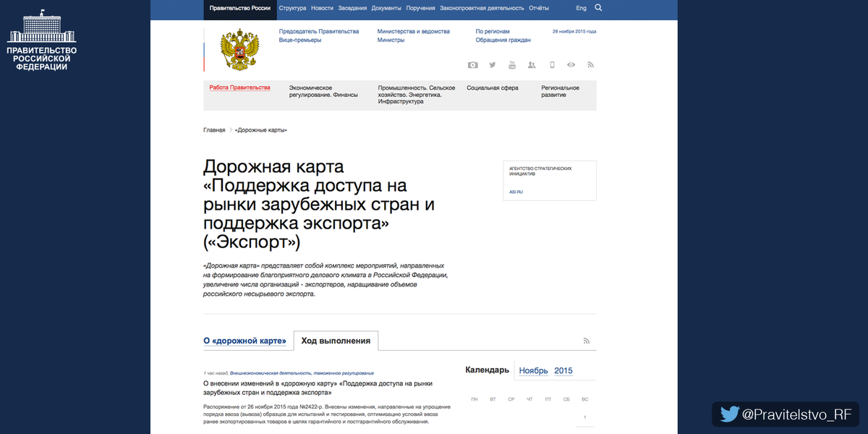Open Обращения граждан link
The width and height of the screenshot is (868, 434).
click(x=503, y=41)
